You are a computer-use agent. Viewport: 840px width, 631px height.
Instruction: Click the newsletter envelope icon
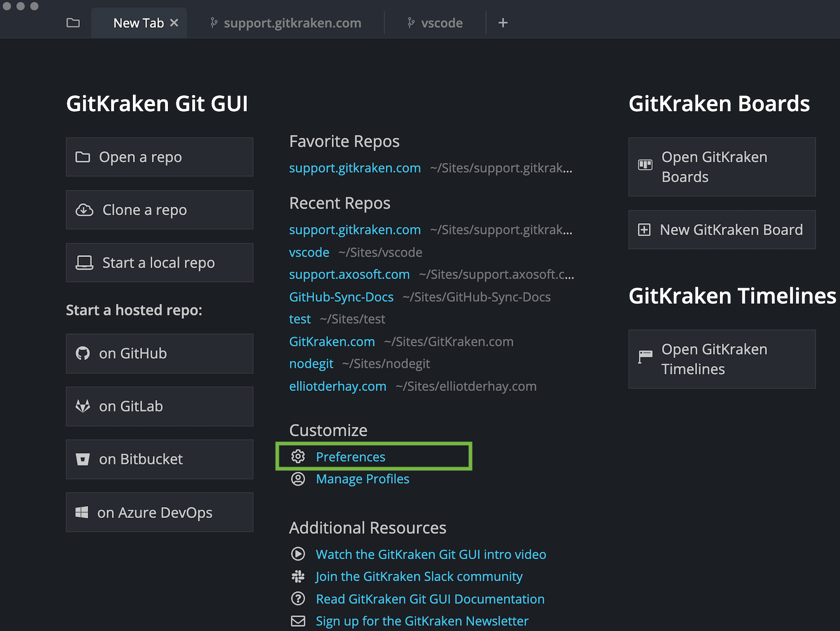tap(298, 621)
